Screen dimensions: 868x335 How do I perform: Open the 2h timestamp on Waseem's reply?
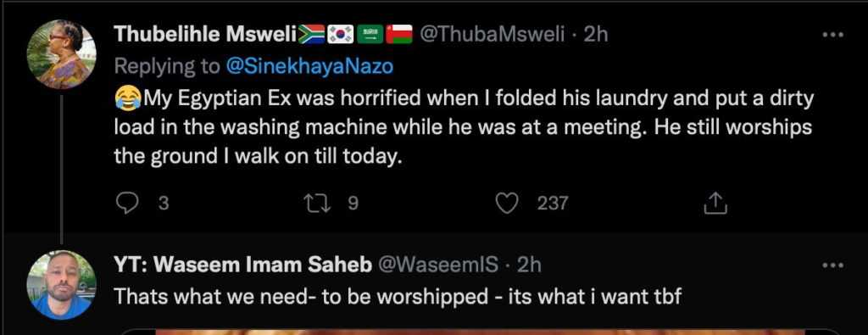(x=529, y=265)
